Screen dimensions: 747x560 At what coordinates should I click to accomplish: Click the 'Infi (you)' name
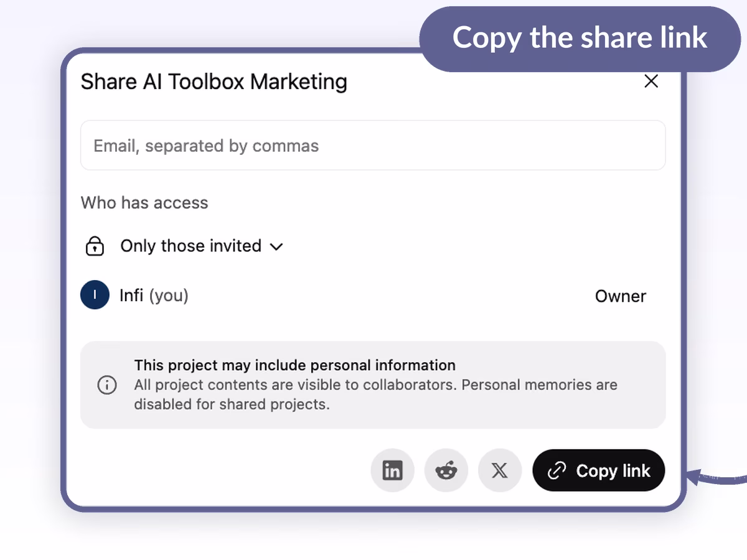154,296
